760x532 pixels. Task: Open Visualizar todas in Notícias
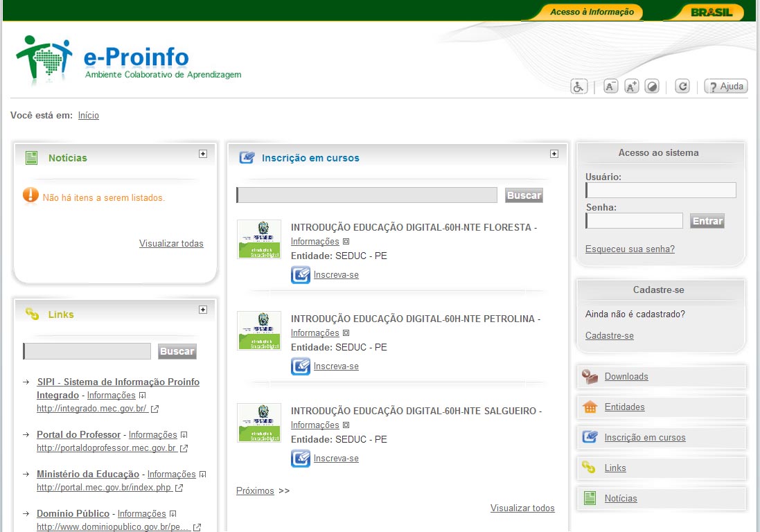[x=171, y=243]
